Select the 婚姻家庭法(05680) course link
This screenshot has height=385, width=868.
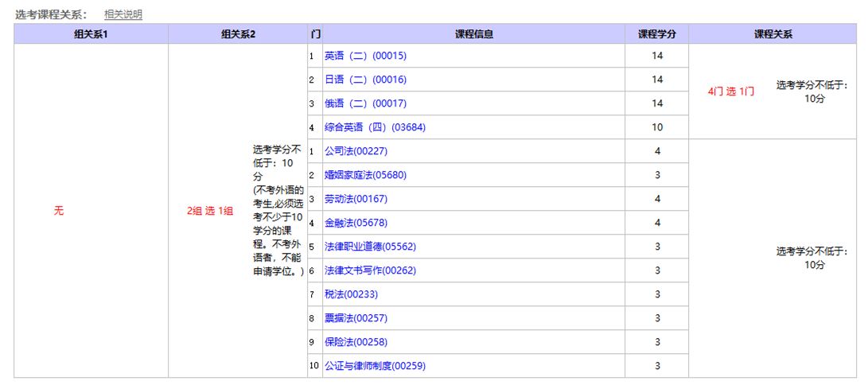(365, 175)
